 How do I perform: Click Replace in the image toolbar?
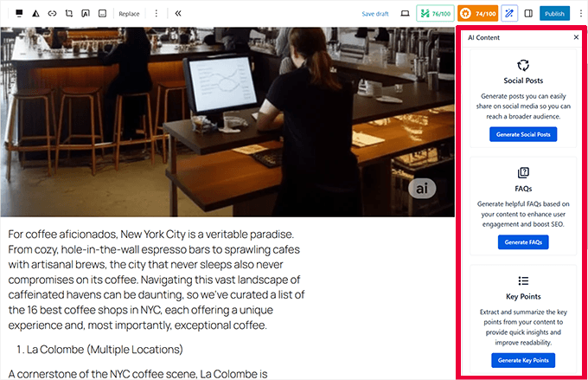[x=129, y=14]
